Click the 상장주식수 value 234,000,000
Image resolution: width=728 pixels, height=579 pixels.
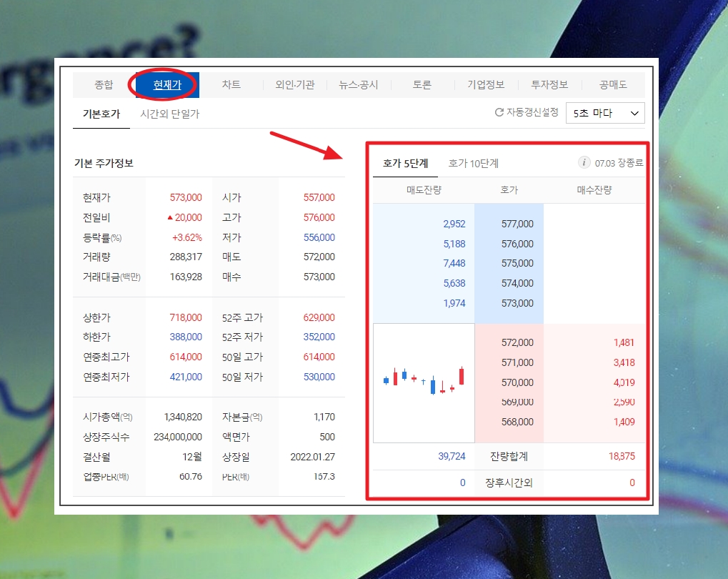coord(178,437)
